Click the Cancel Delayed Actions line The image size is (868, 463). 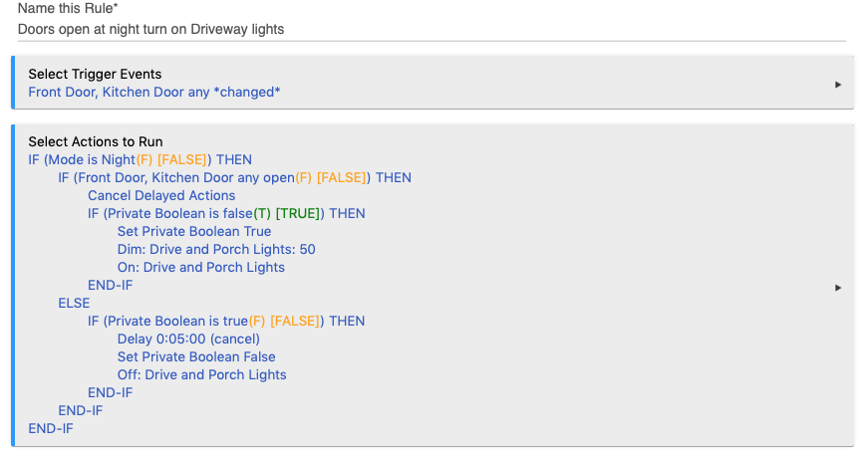click(x=161, y=196)
